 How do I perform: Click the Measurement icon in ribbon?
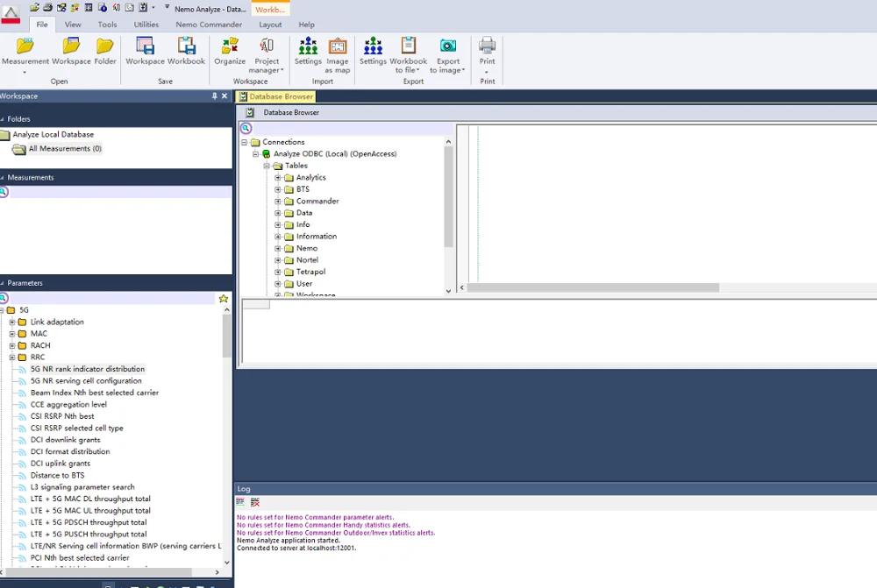coord(25,51)
